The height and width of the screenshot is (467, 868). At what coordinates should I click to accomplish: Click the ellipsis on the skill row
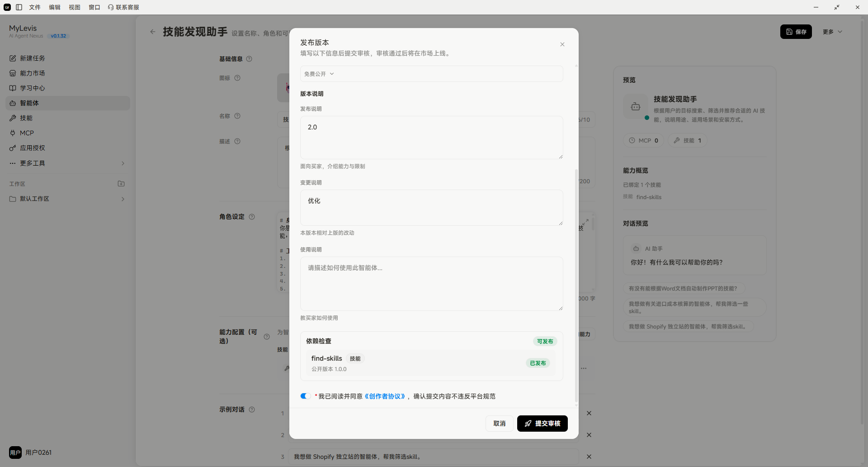coord(584,368)
